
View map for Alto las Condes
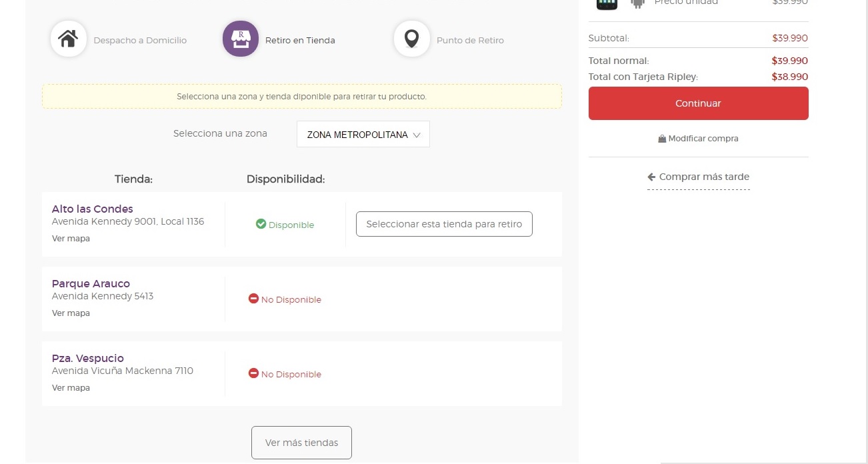coord(71,239)
